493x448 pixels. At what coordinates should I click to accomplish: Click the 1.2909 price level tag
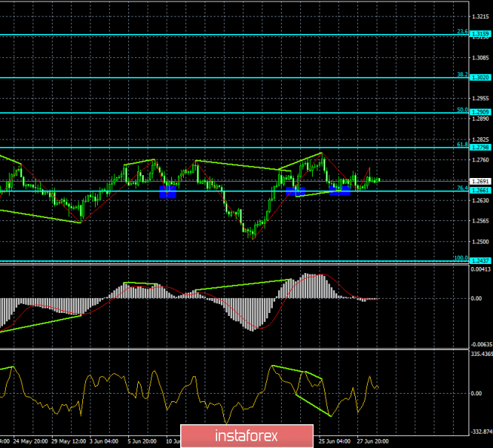(x=482, y=113)
